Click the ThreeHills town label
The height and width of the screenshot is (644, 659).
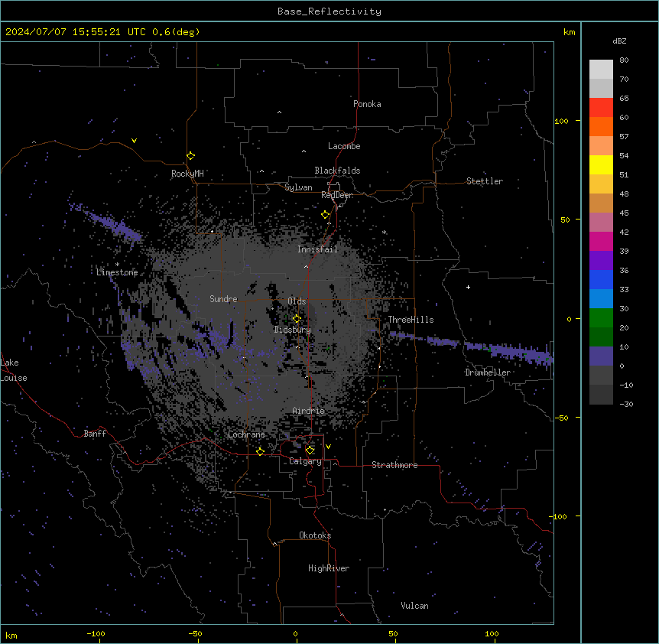click(x=411, y=320)
